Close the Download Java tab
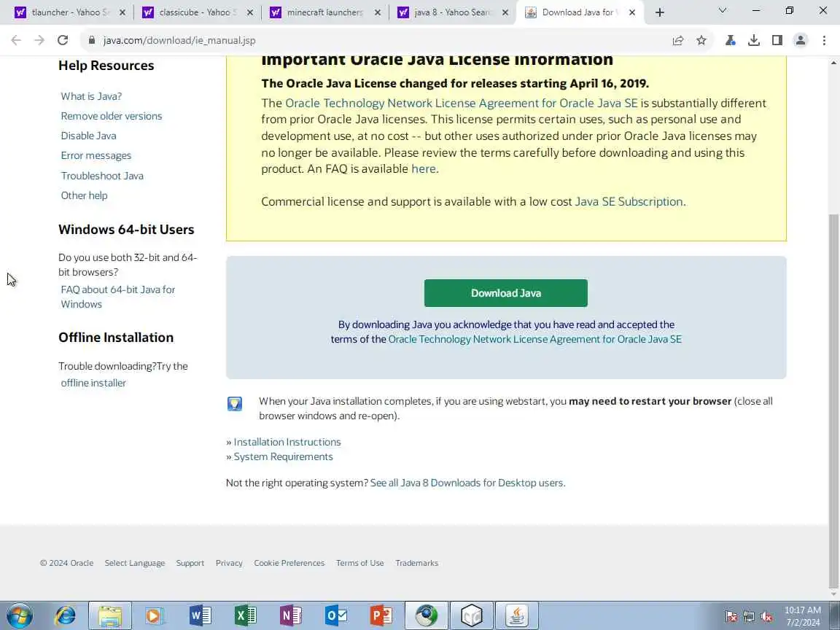The width and height of the screenshot is (840, 630). (632, 12)
